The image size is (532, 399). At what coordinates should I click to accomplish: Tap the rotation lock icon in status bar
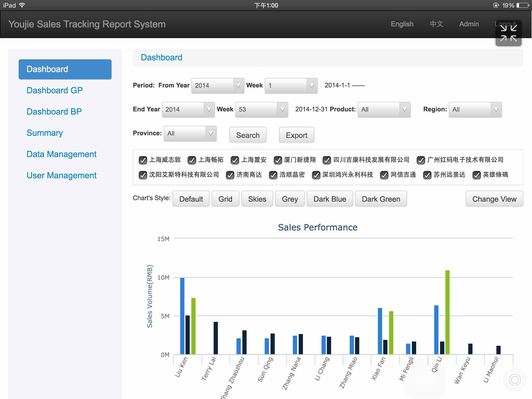(496, 5)
